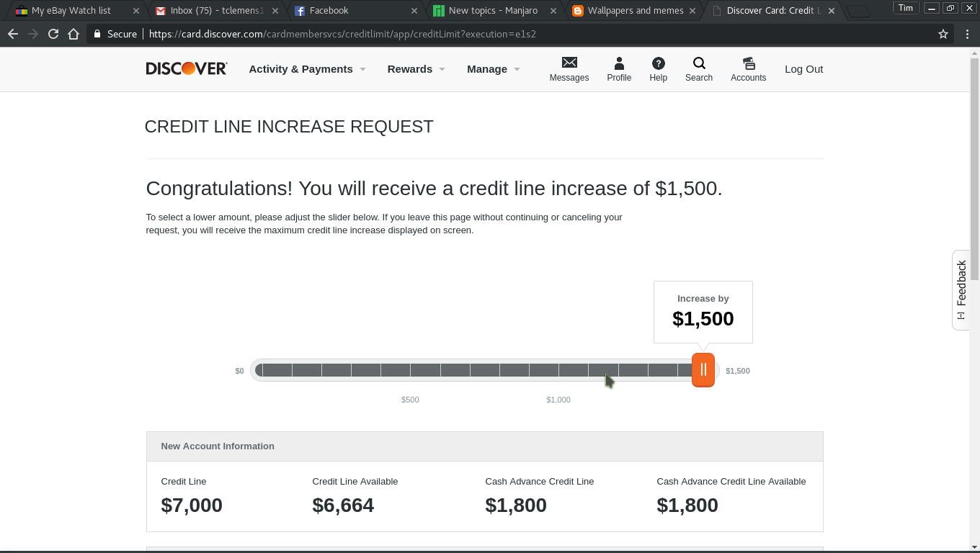Click the Log Out link
The image size is (980, 553).
pyautogui.click(x=803, y=69)
